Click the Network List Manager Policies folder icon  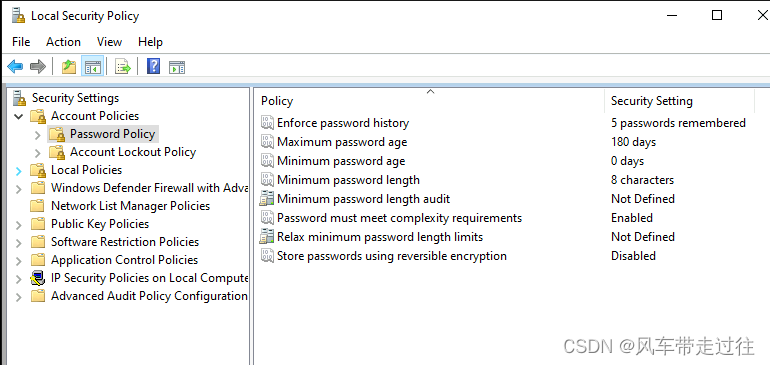(38, 206)
